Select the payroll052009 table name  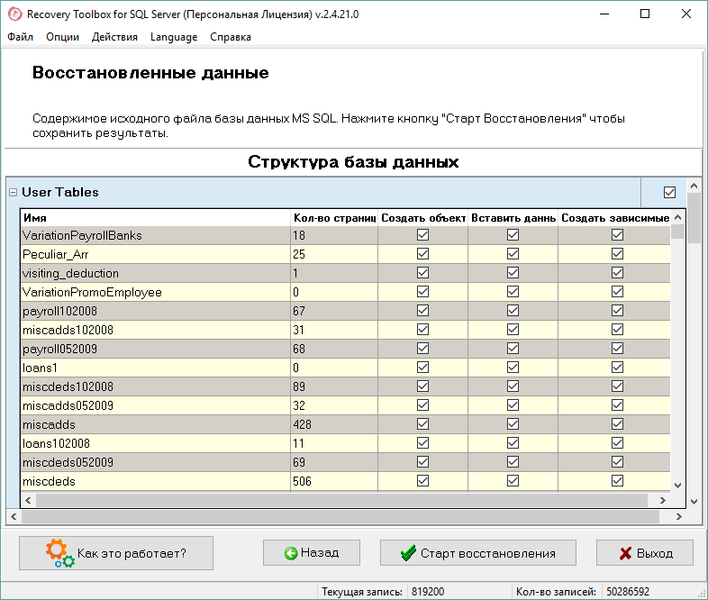coord(60,349)
